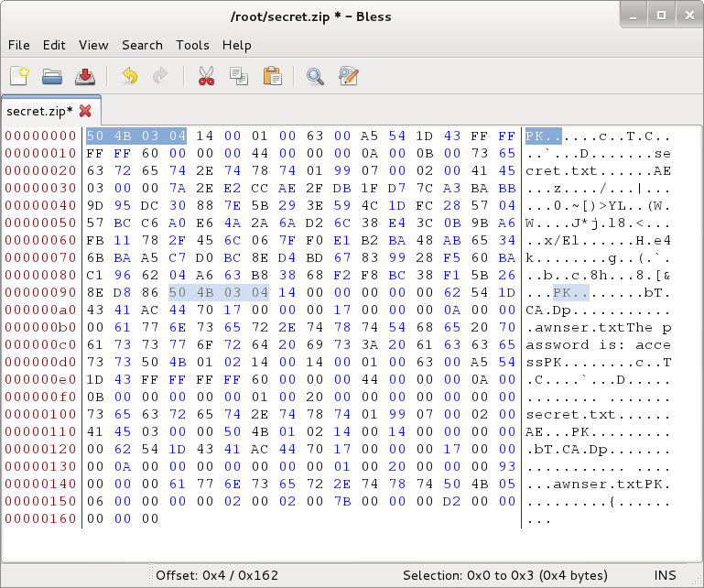Image resolution: width=704 pixels, height=588 pixels.
Task: Minimize the Bless window
Action: [x=634, y=16]
